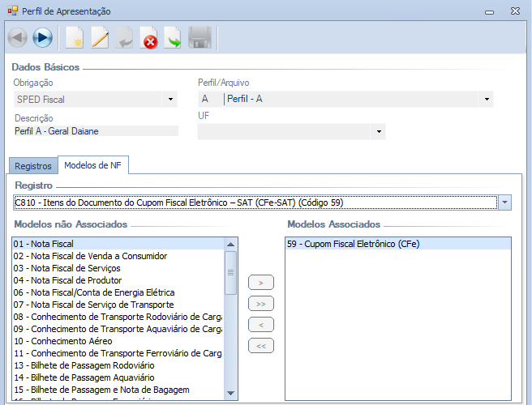Create a new profile with new document icon
Viewport: 532px width, 405px height.
click(x=75, y=38)
